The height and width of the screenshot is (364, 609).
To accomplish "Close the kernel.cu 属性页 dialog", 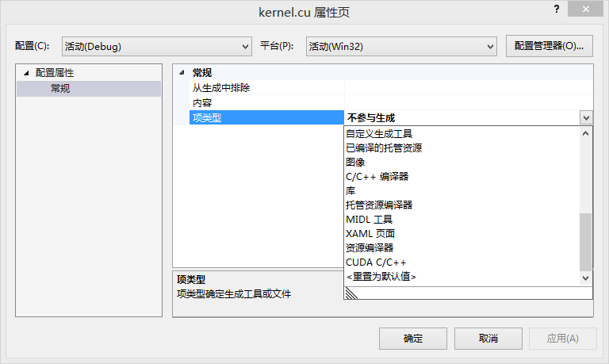I will pos(586,9).
